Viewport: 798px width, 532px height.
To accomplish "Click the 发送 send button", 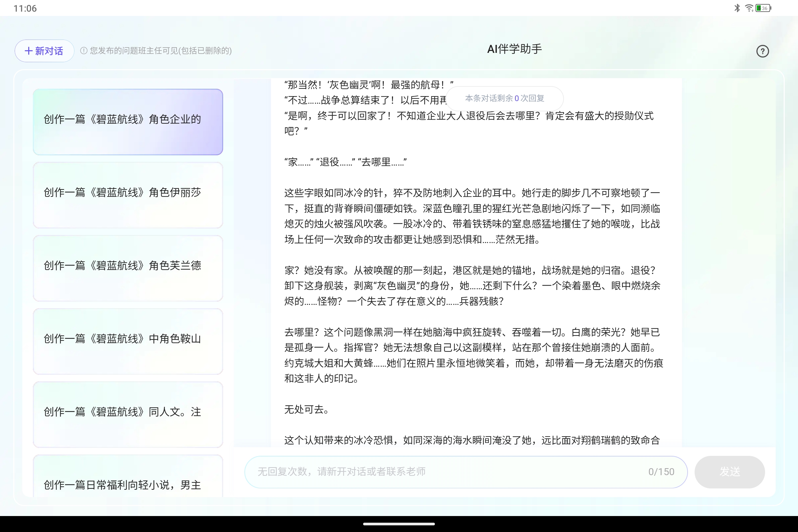I will pos(730,472).
